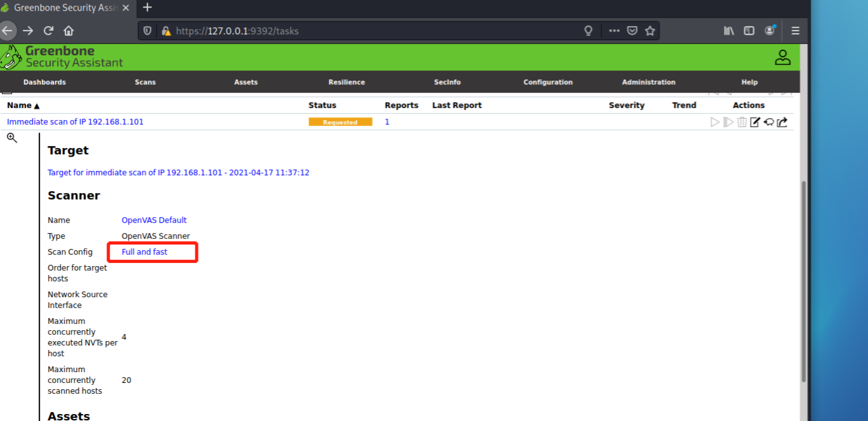
Task: Click the page vertical scrollbar
Action: (x=804, y=281)
